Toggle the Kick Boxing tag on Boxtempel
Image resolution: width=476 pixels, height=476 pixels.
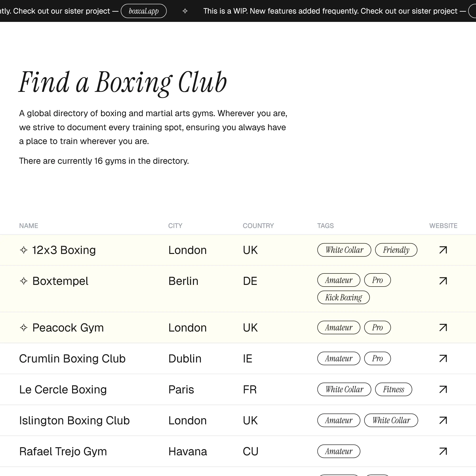pyautogui.click(x=343, y=297)
